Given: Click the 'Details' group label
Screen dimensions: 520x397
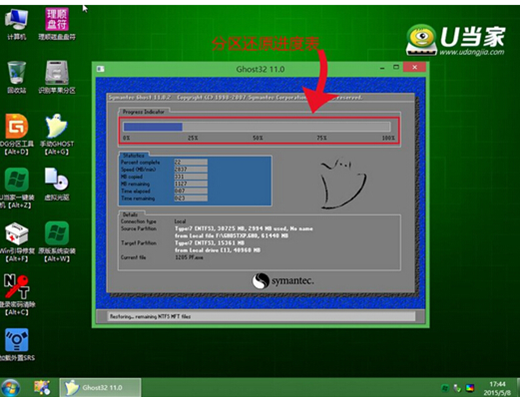Looking at the screenshot, I should point(130,214).
